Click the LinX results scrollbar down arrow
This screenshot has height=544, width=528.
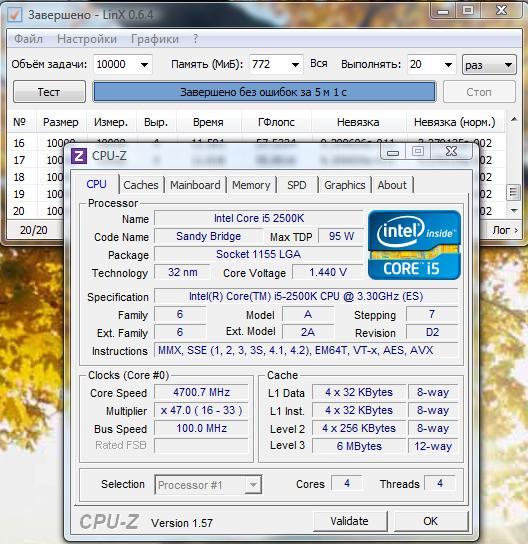[x=514, y=210]
